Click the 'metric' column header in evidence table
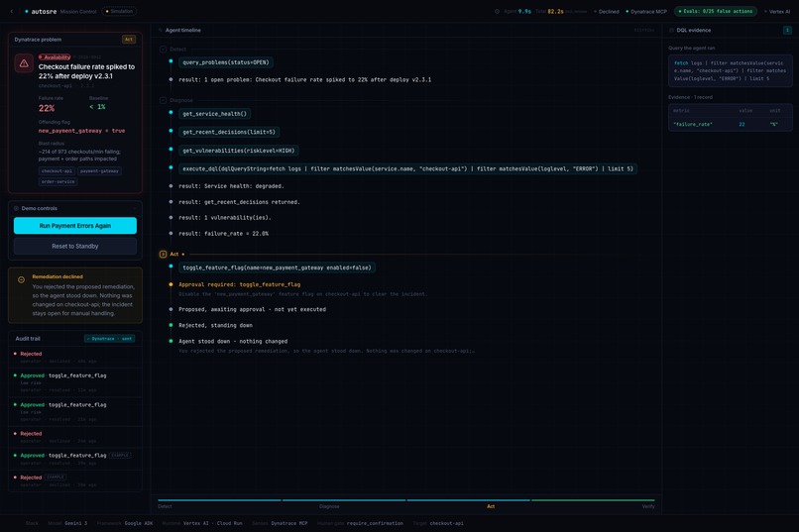The height and width of the screenshot is (532, 799). coord(681,111)
